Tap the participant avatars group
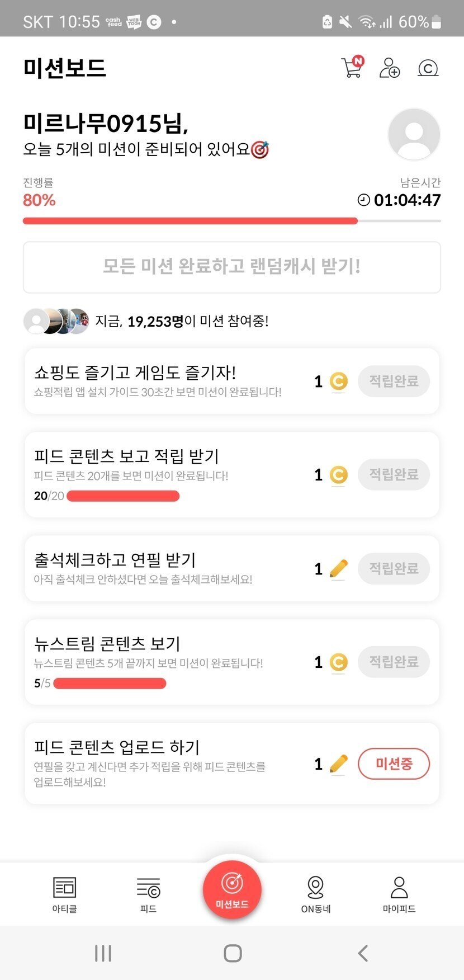464x980 pixels. click(x=56, y=321)
